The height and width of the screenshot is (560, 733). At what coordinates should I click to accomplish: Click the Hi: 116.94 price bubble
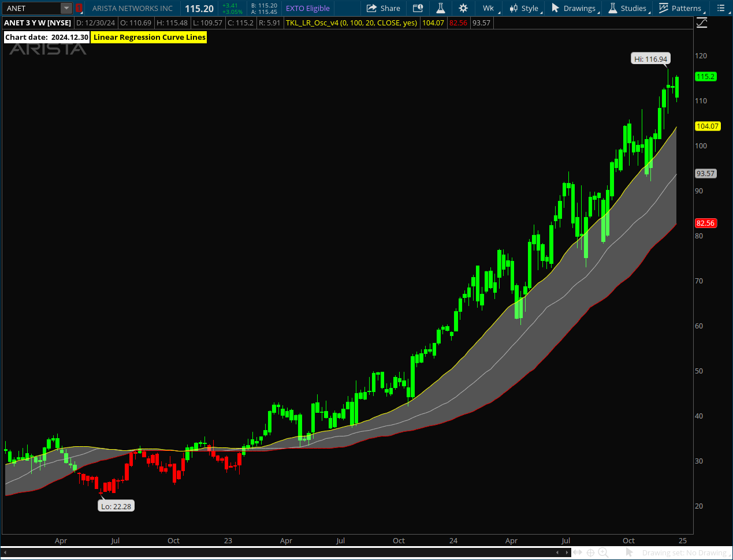click(650, 59)
